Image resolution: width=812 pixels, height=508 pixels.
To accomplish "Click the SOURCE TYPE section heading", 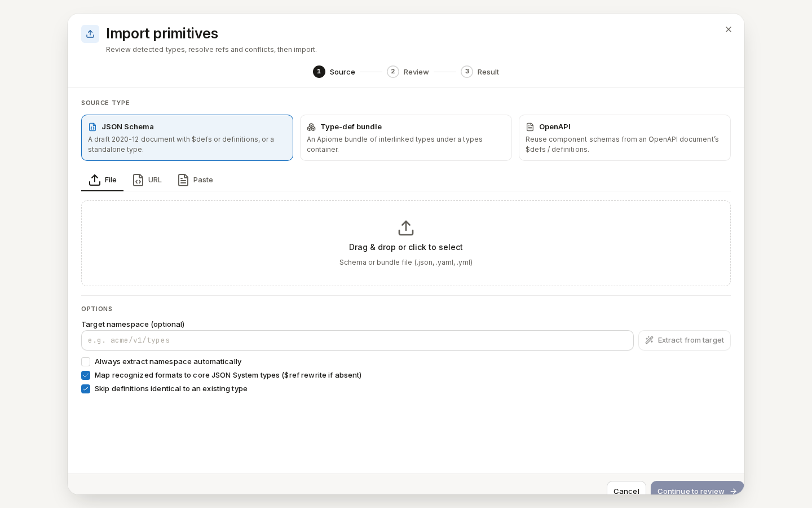I will [x=105, y=103].
